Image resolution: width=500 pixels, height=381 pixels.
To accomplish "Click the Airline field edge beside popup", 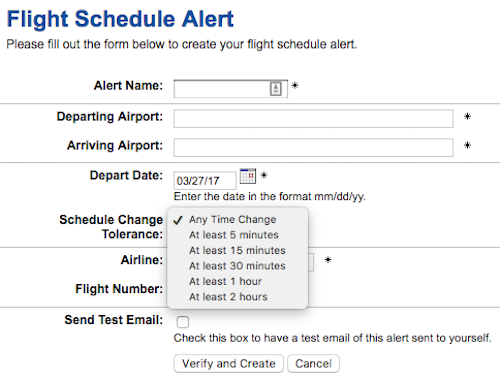I will pyautogui.click(x=311, y=262).
